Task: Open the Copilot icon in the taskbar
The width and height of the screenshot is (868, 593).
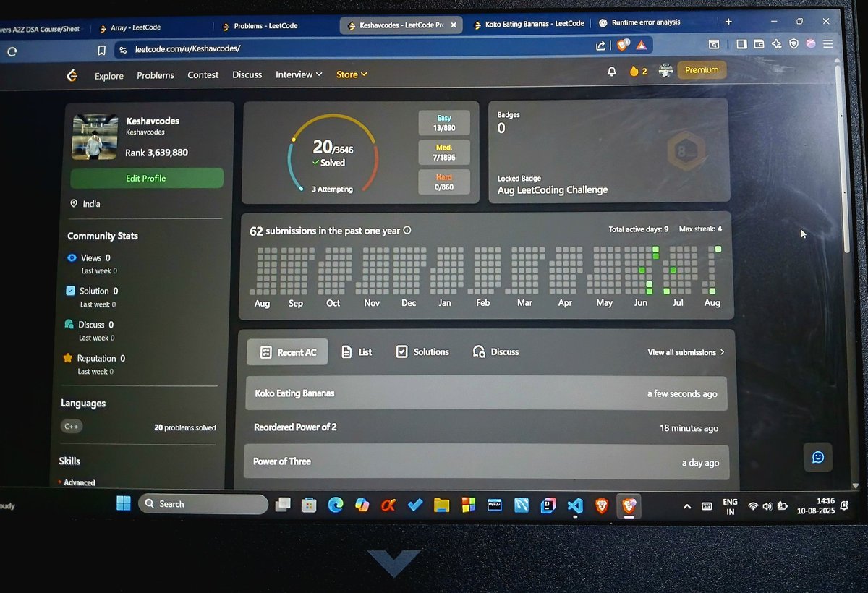Action: pos(362,505)
